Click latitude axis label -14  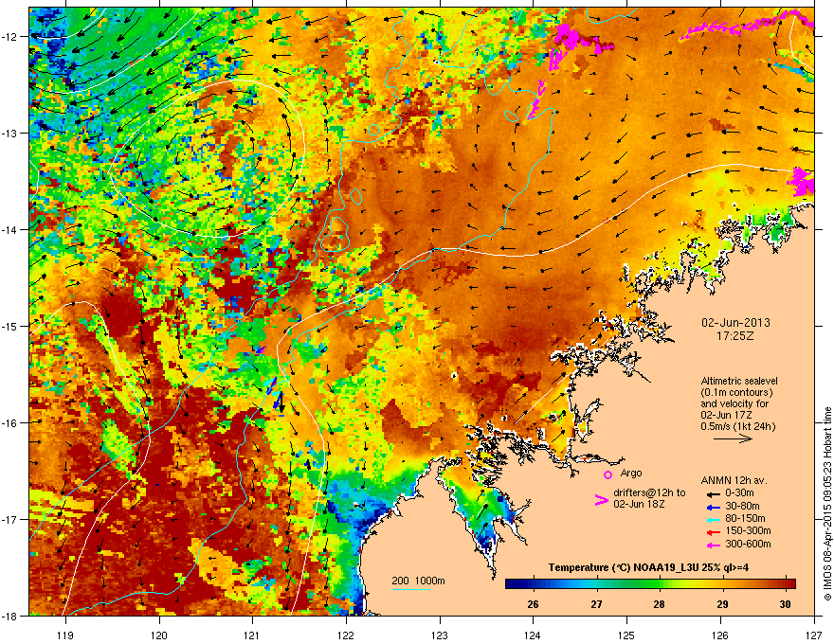[9, 229]
